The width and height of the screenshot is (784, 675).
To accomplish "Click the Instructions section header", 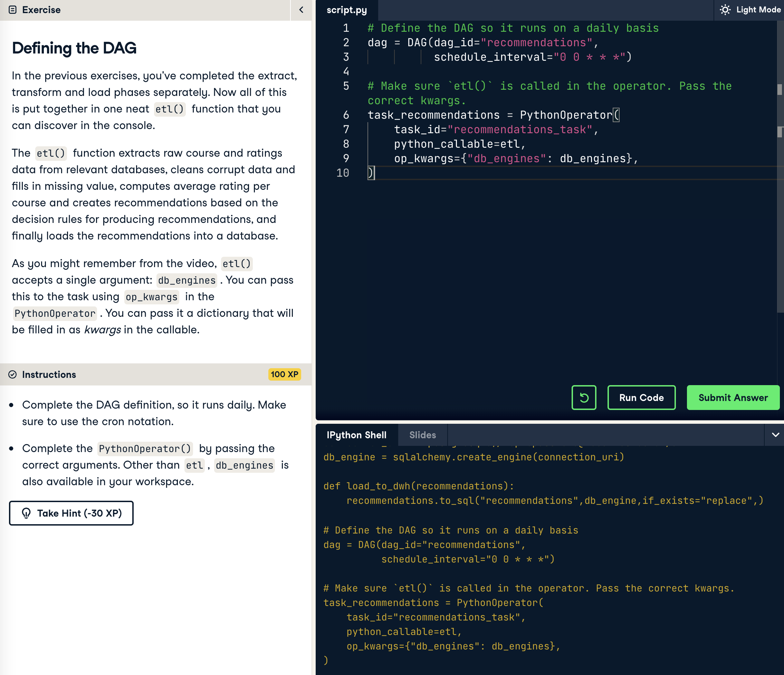I will coord(49,374).
